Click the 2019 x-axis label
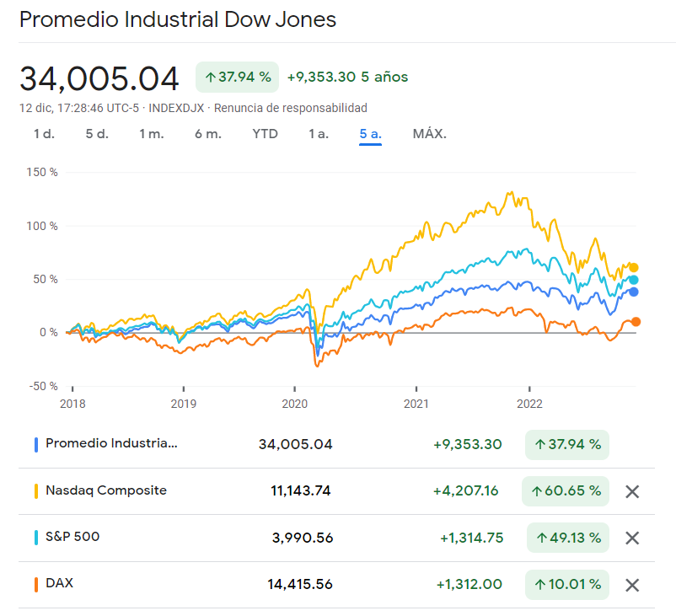676x616 pixels. (184, 404)
